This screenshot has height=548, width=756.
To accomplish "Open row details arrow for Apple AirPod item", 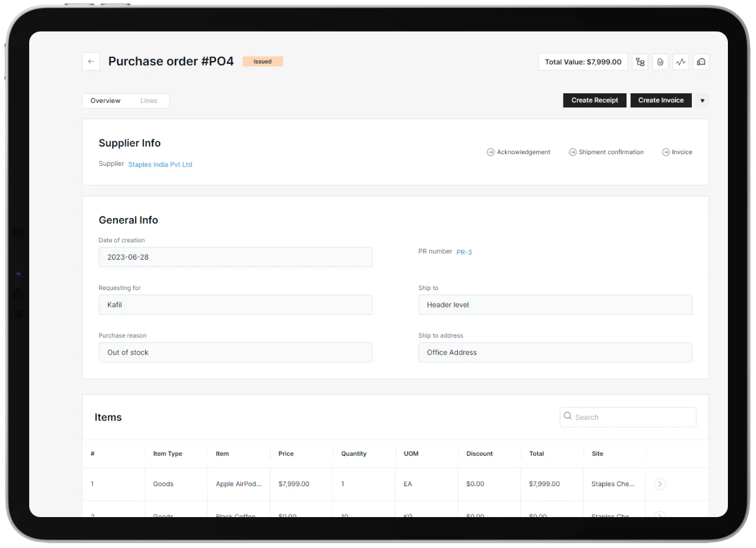I will pyautogui.click(x=660, y=484).
